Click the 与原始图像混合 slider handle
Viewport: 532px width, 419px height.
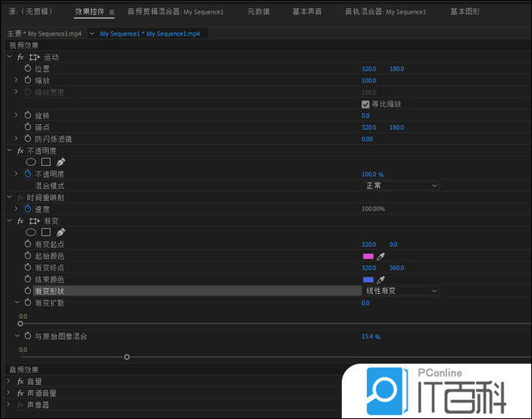(x=127, y=357)
